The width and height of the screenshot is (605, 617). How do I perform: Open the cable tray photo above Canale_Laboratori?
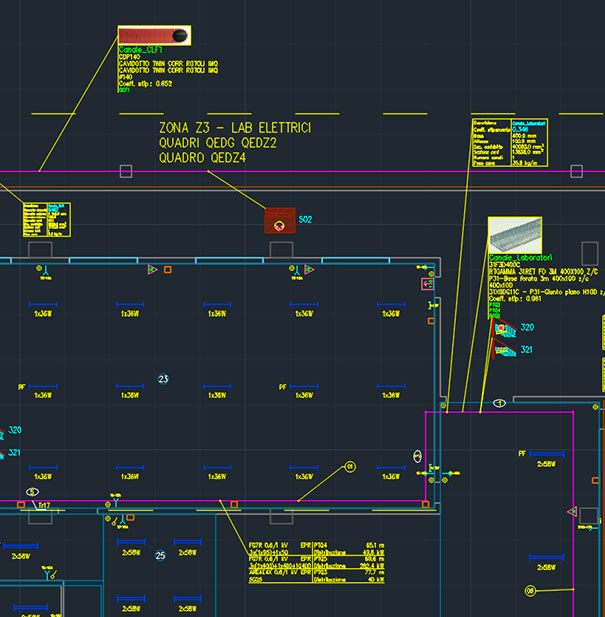[515, 235]
